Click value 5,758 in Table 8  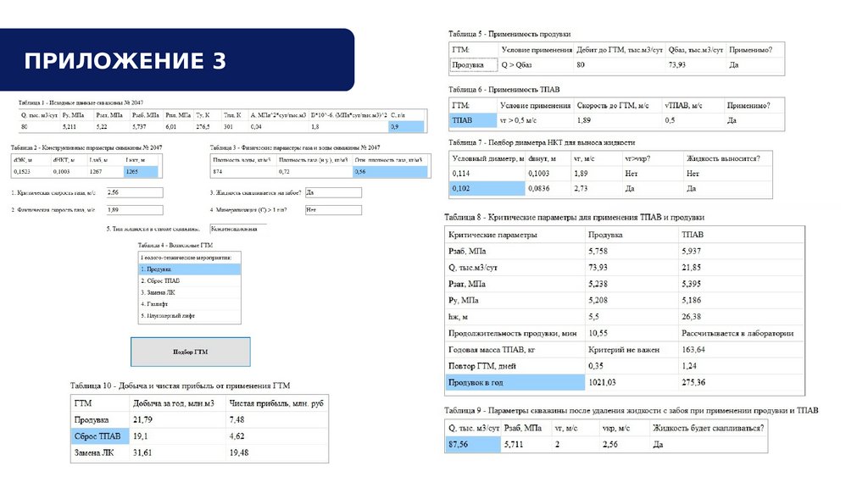[x=598, y=251]
